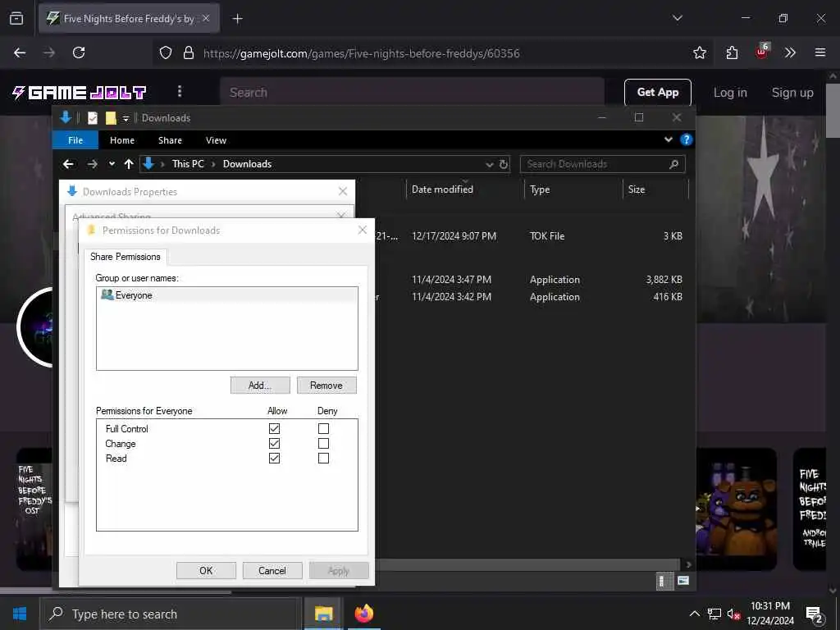Toggle Allow checkbox for Read
840x630 pixels.
click(274, 458)
